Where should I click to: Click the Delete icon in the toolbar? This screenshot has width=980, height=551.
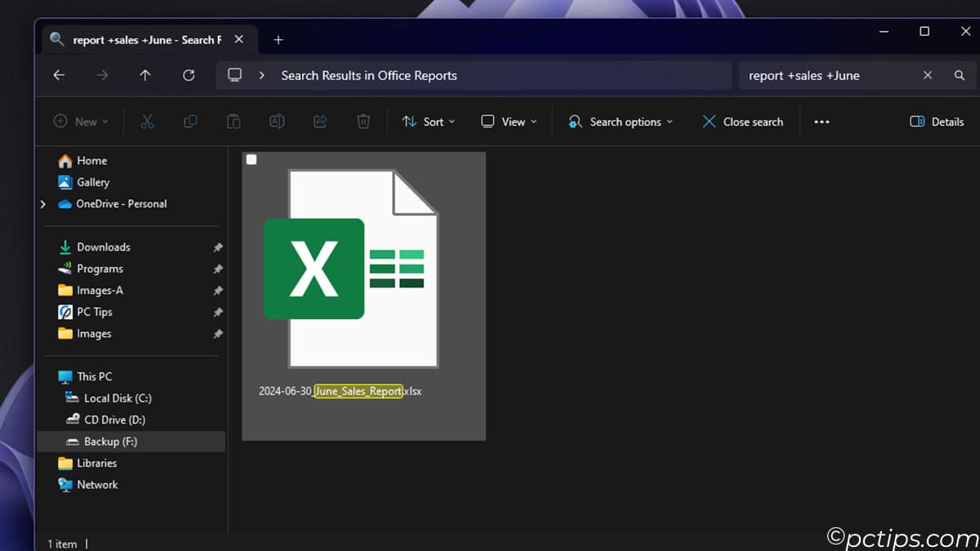tap(363, 121)
